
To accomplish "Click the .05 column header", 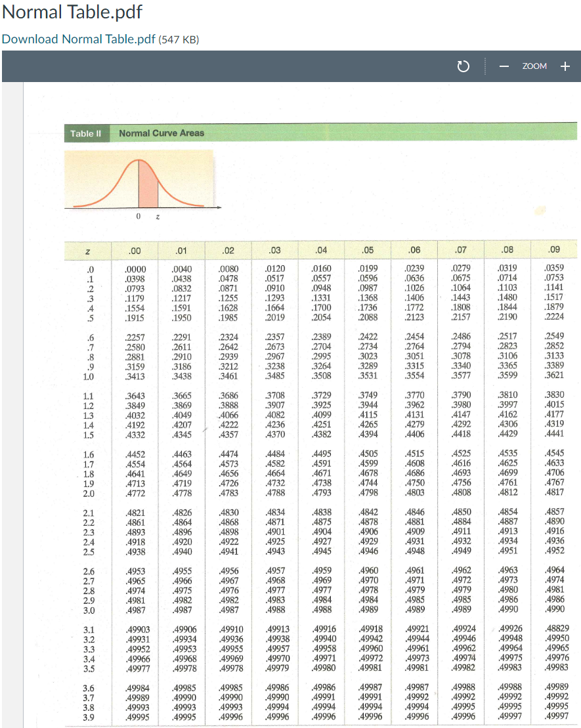I will [368, 250].
